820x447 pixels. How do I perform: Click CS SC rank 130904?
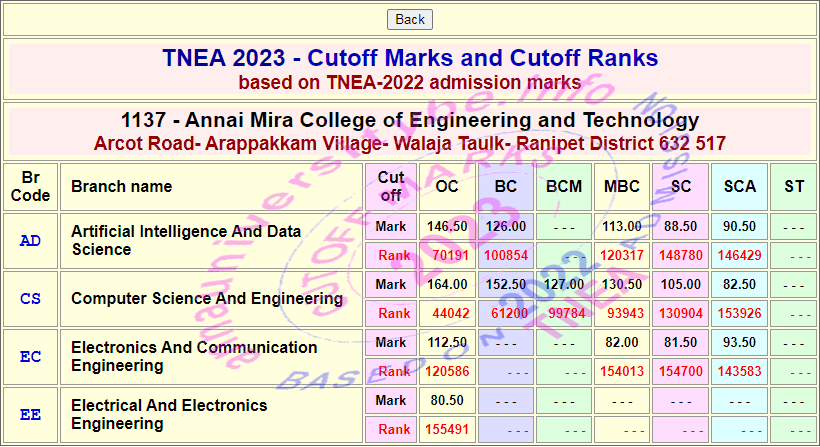tap(680, 313)
